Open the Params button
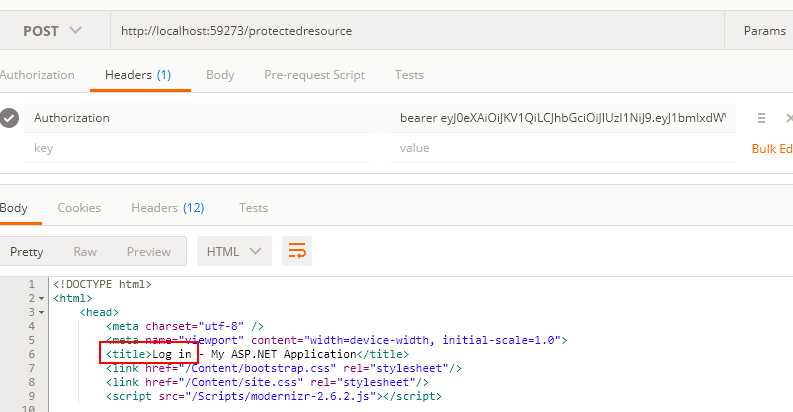This screenshot has width=793, height=412. [764, 31]
